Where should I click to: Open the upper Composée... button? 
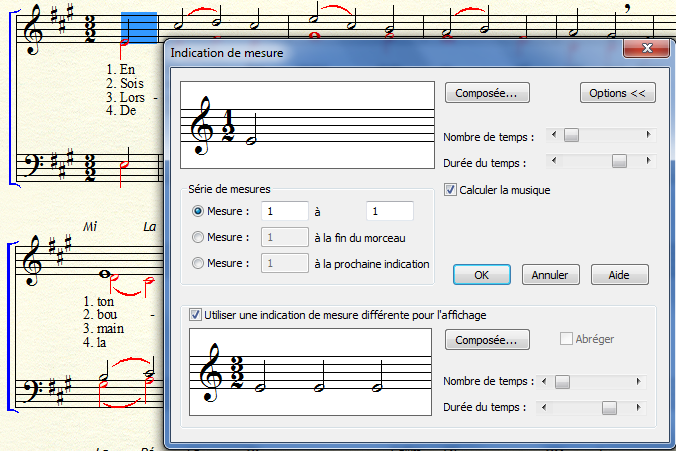click(x=486, y=93)
